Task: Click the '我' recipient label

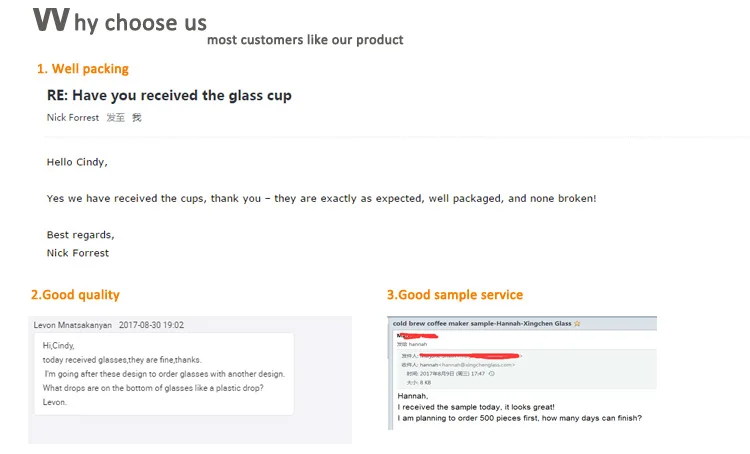Action: pyautogui.click(x=137, y=118)
